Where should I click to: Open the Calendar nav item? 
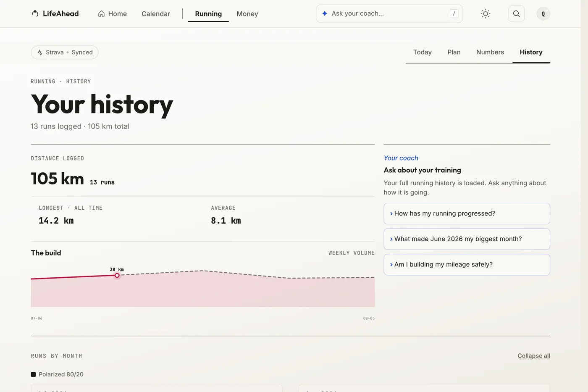tap(156, 14)
